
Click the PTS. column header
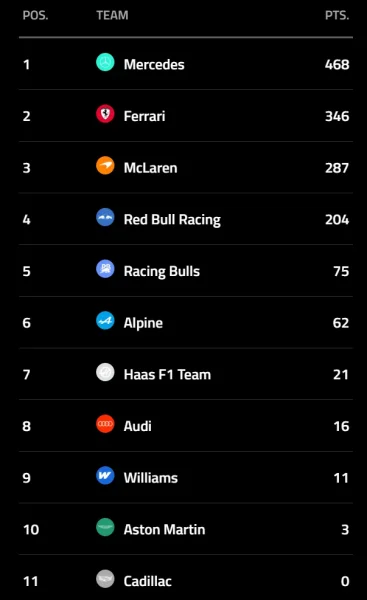point(337,15)
